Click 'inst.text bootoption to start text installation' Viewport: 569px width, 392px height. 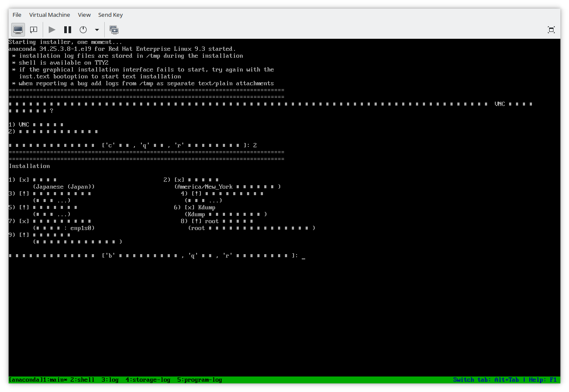point(100,77)
